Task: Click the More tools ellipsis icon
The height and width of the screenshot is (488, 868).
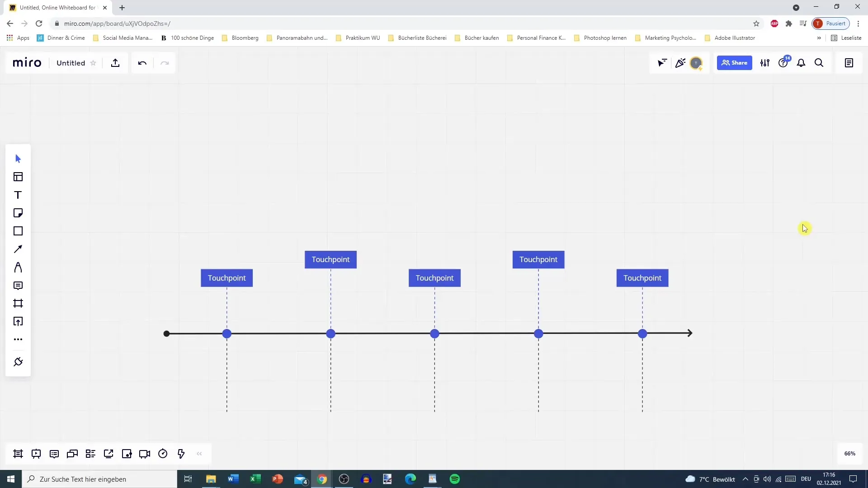Action: (x=18, y=340)
